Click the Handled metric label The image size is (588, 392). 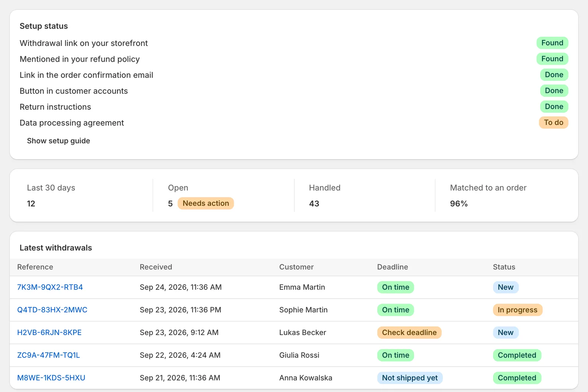click(x=325, y=188)
